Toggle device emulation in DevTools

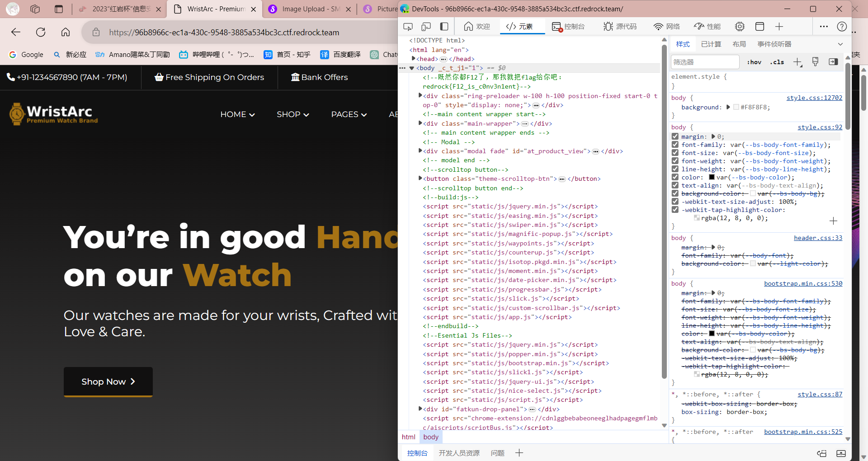point(426,27)
